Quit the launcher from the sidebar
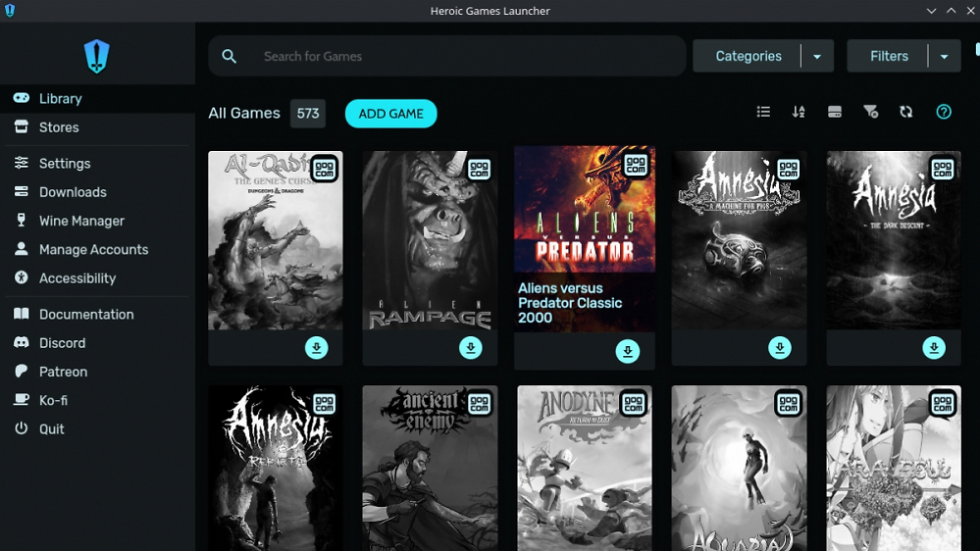This screenshot has height=551, width=980. (x=97, y=429)
